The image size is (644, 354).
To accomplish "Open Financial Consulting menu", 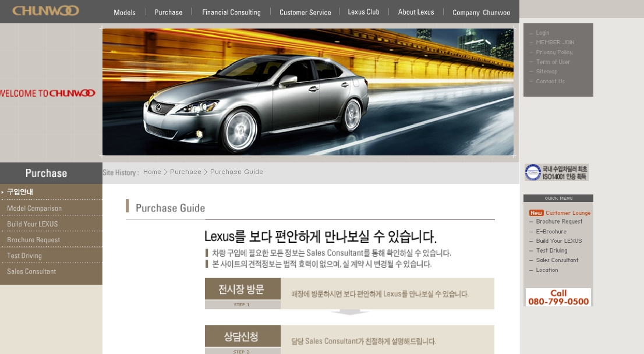I will click(x=231, y=12).
